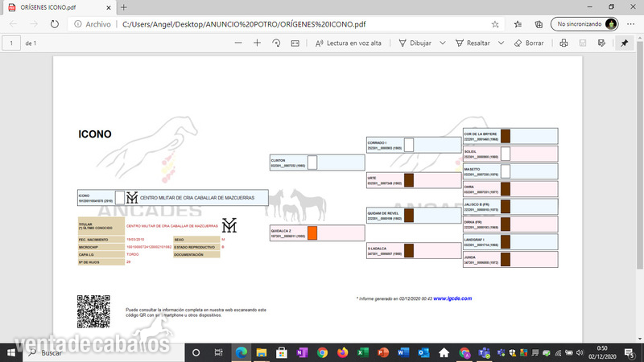This screenshot has width=644, height=362.
Task: Open Cortana from the taskbar
Action: pyautogui.click(x=196, y=352)
